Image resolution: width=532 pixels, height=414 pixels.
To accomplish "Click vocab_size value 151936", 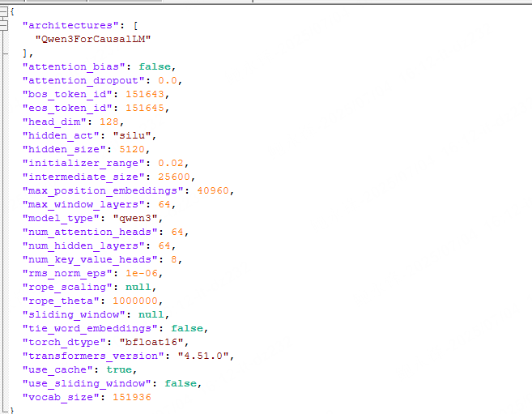I will tap(132, 397).
